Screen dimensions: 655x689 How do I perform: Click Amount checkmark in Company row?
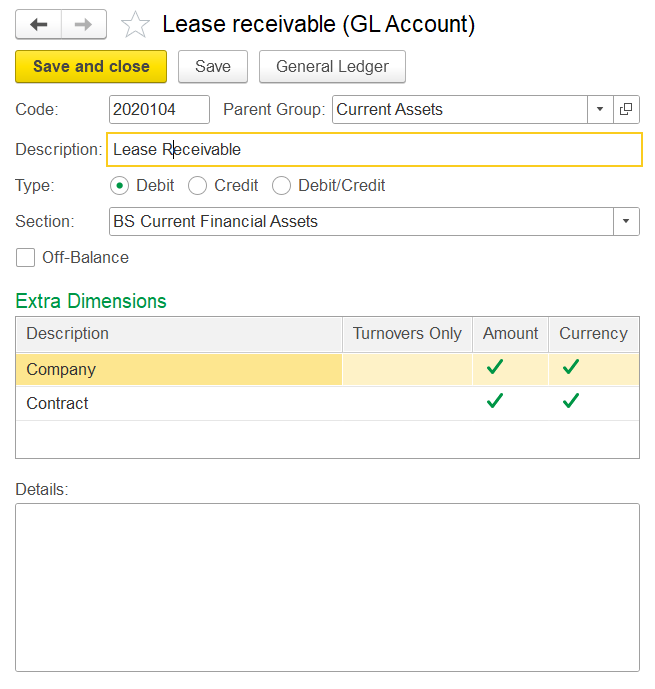tap(494, 368)
